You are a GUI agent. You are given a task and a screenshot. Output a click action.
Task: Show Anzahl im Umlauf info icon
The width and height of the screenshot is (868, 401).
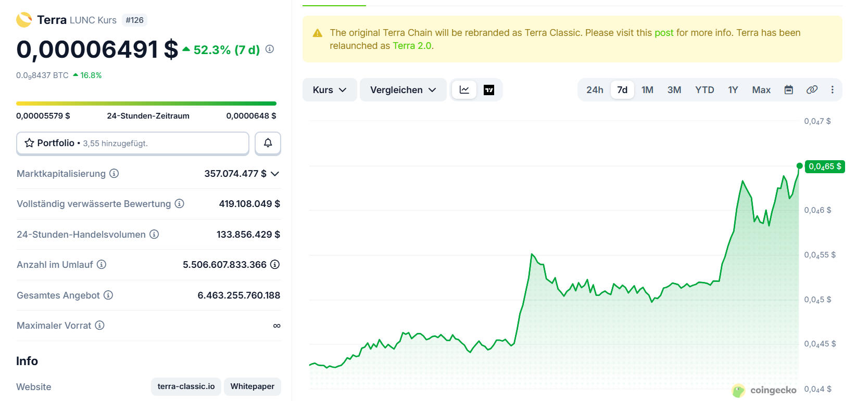[102, 264]
